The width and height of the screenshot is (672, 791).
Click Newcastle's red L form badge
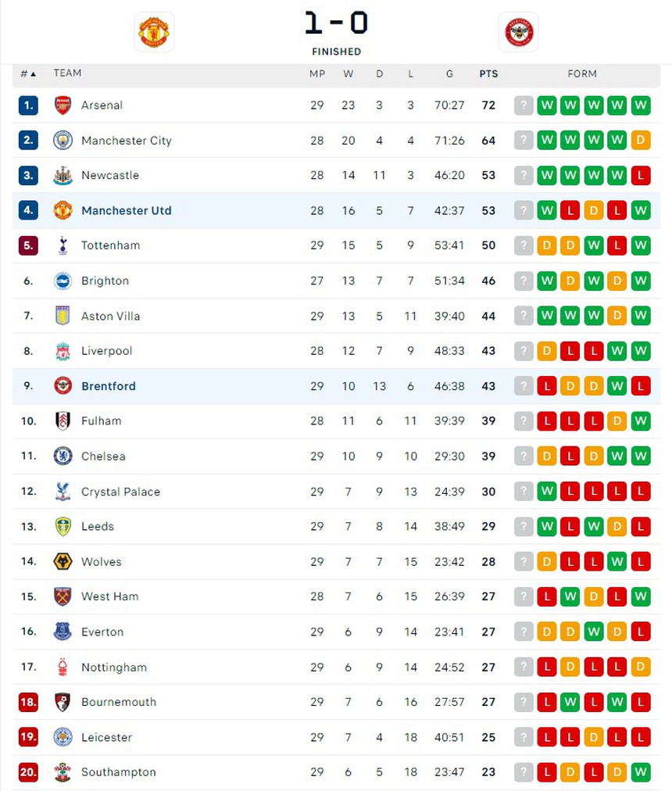[641, 175]
